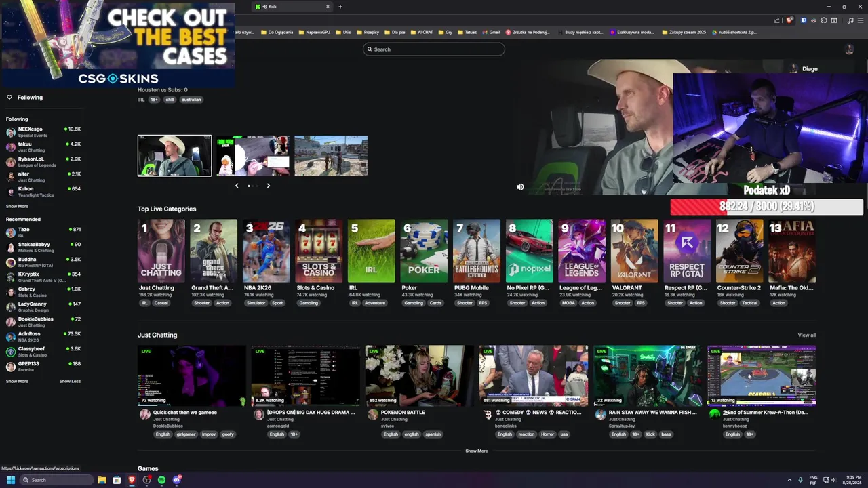The width and height of the screenshot is (868, 488).
Task: Open the VALORANT category card
Action: point(634,251)
